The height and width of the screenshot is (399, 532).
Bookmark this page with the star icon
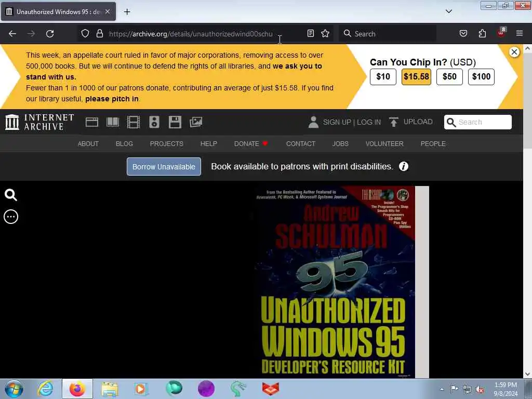[x=325, y=33]
